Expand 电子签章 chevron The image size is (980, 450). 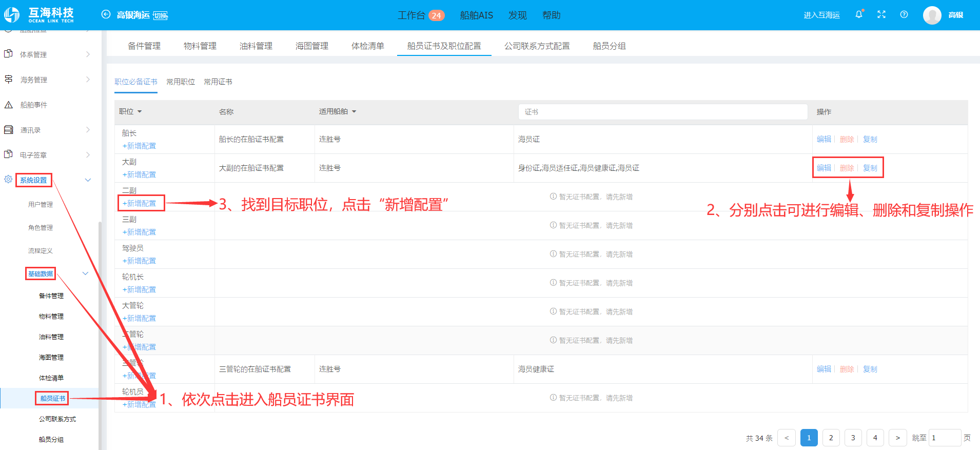coord(88,155)
